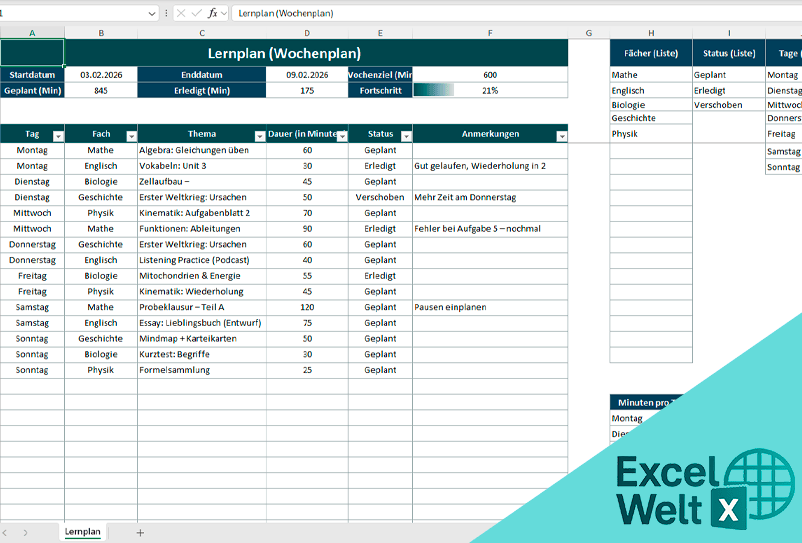Screen dimensions: 802x543
Task: Switch to the Lernplan sheet tab
Action: coord(83,532)
